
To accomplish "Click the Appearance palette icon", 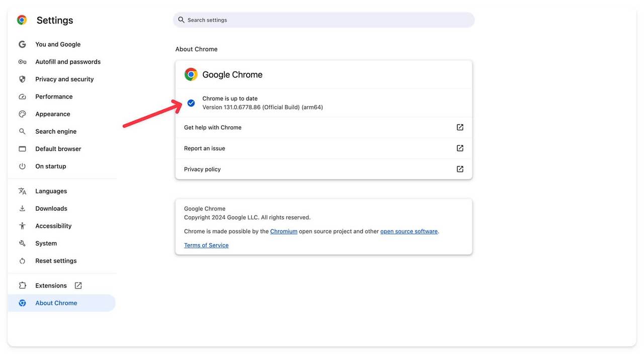I will [x=22, y=114].
